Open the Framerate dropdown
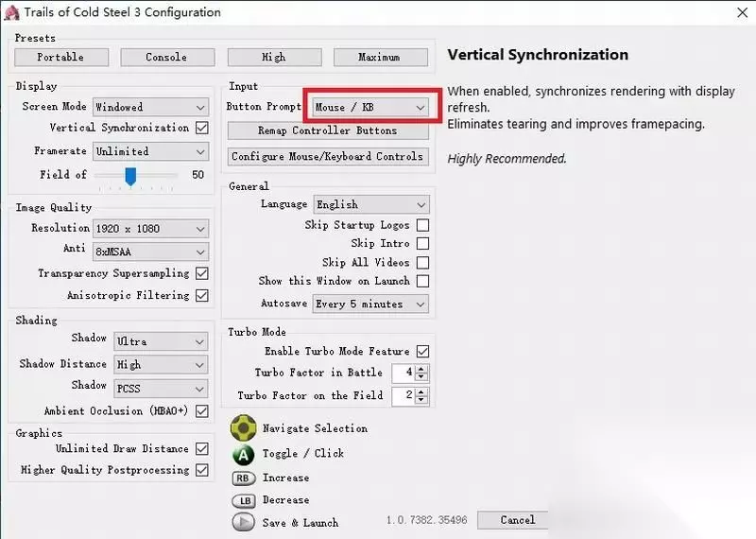The width and height of the screenshot is (756, 539). click(150, 151)
